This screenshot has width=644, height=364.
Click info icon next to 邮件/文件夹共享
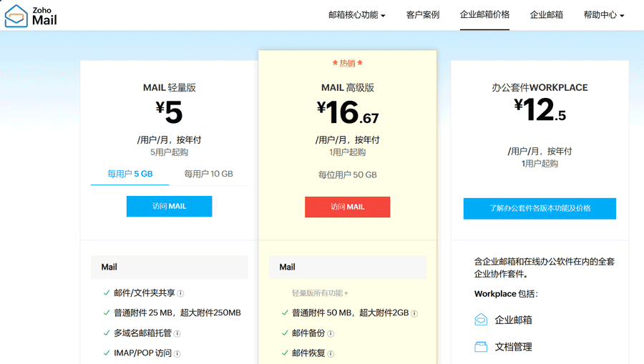180,293
